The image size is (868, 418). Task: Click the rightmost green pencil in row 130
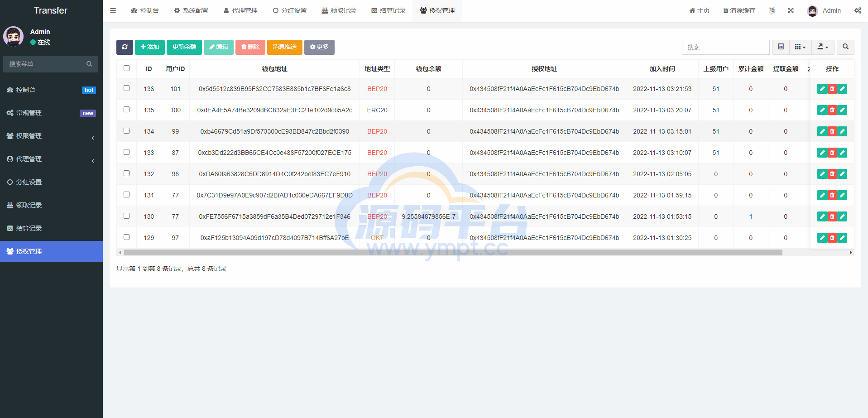[842, 216]
